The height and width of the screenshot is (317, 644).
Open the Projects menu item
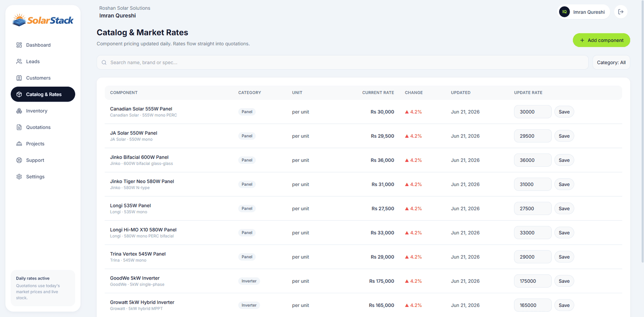43,144
